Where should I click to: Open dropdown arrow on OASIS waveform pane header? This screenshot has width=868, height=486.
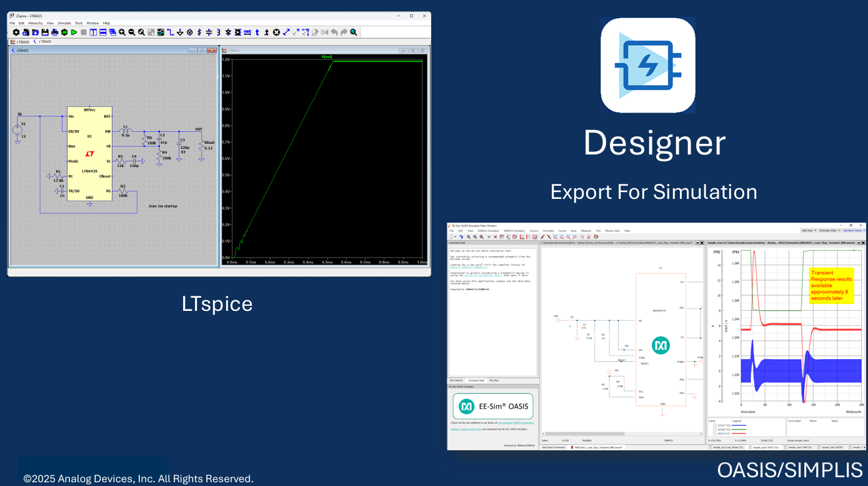(859, 243)
